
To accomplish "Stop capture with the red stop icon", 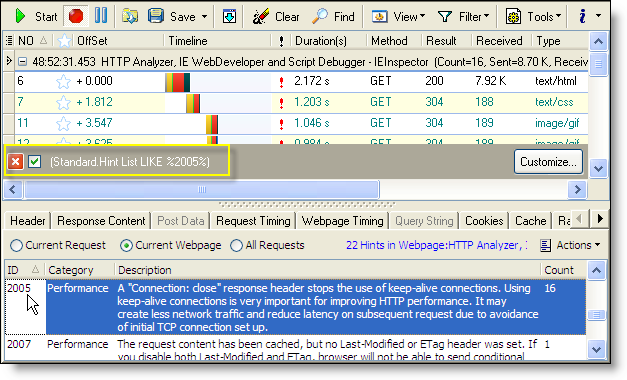I will [x=76, y=16].
